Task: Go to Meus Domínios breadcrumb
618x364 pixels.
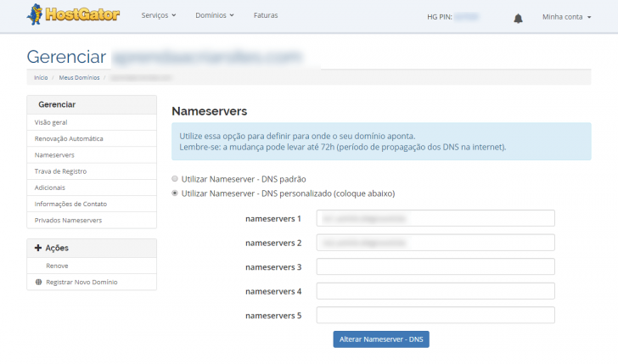Action: [79, 77]
